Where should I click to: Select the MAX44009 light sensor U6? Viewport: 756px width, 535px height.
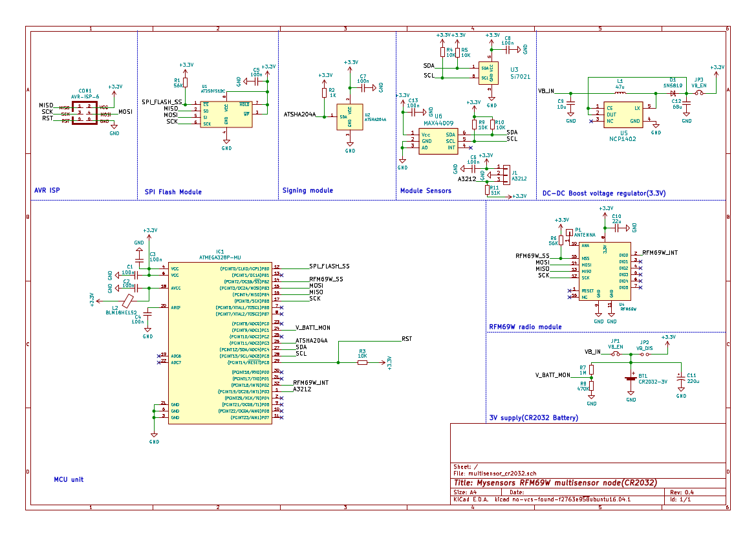[x=438, y=140]
